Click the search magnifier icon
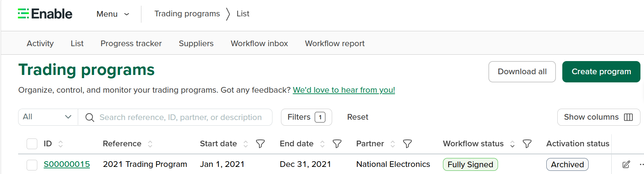 [x=90, y=118]
